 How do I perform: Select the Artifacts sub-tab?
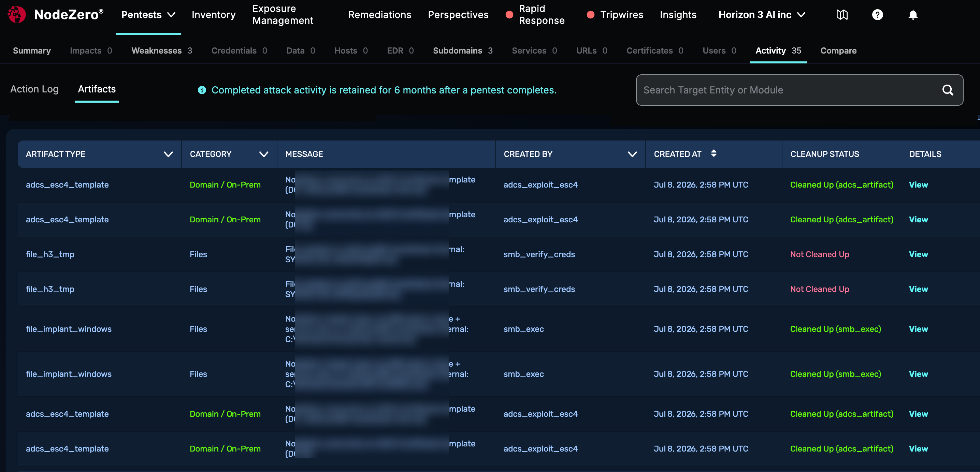[x=97, y=89]
